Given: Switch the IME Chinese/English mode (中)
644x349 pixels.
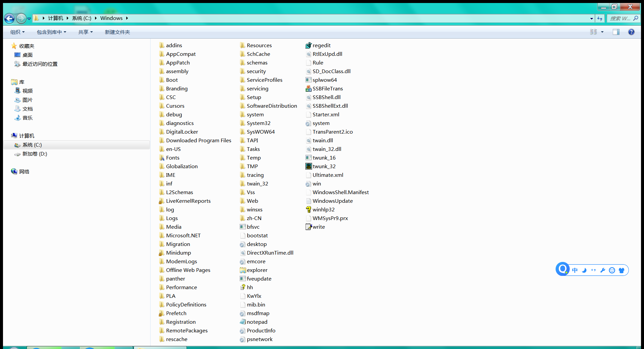Looking at the screenshot, I should (575, 270).
